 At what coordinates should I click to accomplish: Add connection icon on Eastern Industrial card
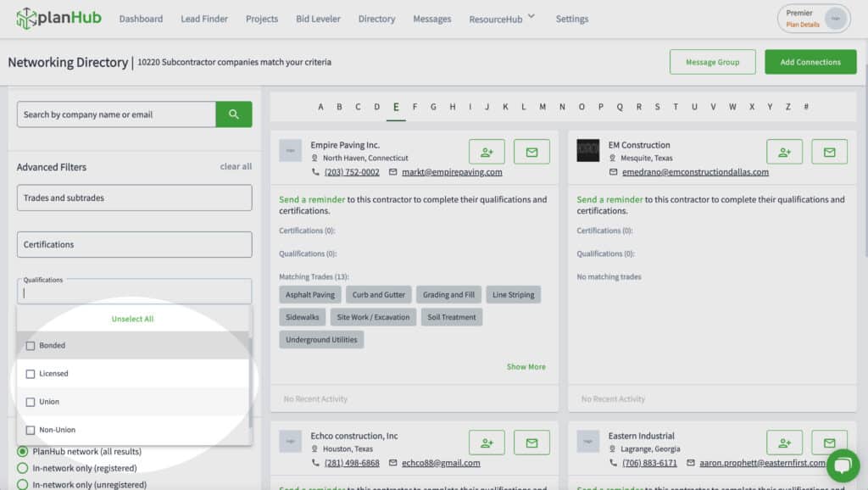coord(784,442)
